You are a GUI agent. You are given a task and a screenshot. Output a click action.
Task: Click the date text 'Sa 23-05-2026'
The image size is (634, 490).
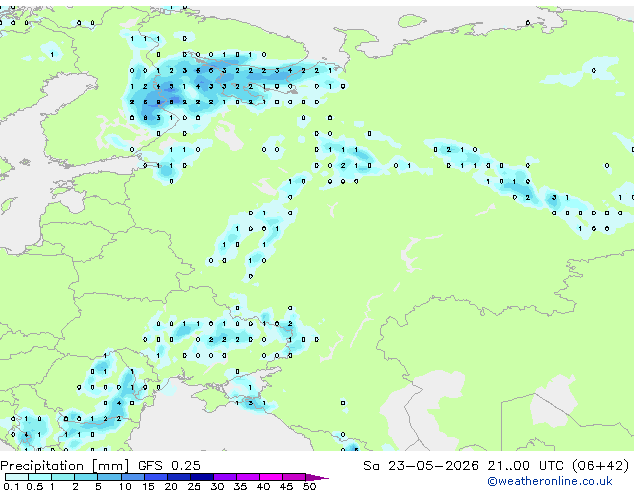(x=421, y=466)
